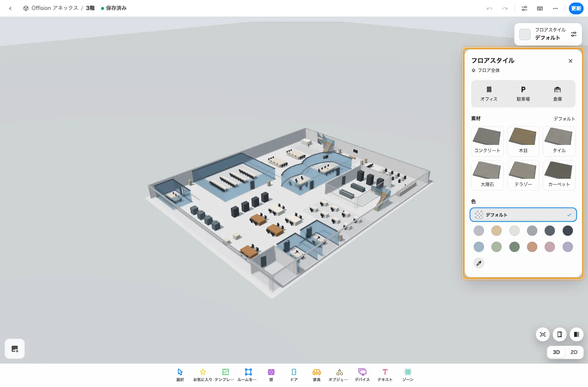Pick the terracotta orange color swatch

532,247
